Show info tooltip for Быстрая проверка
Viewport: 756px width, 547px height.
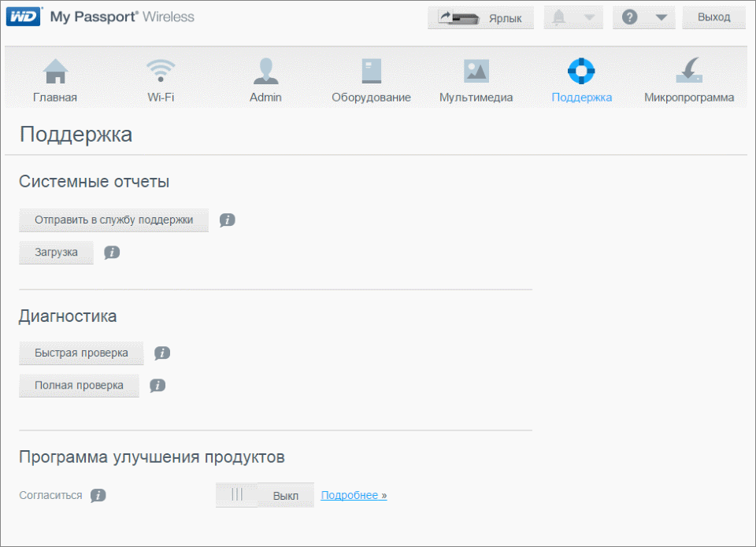point(162,353)
